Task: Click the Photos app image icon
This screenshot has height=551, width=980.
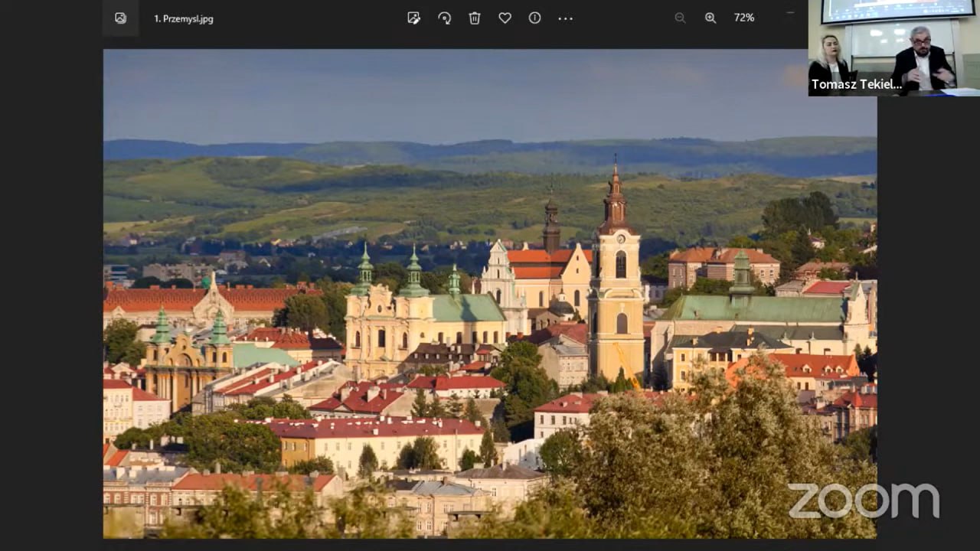Action: pos(120,18)
